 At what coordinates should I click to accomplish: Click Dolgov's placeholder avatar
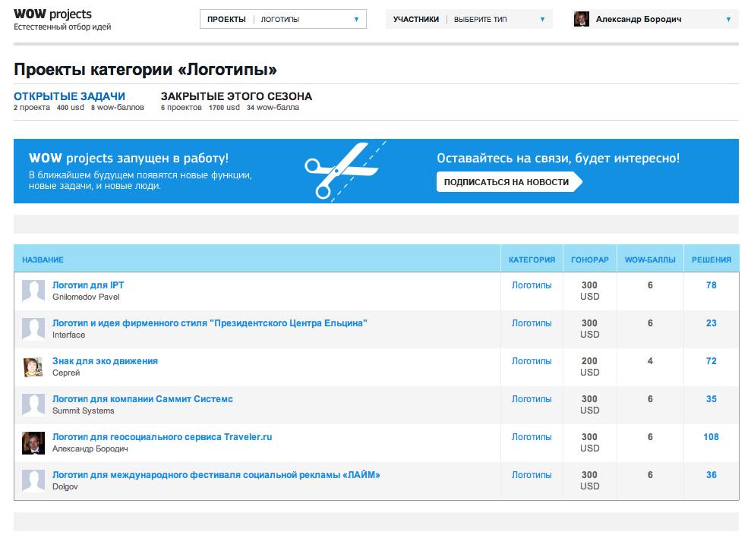coord(33,480)
